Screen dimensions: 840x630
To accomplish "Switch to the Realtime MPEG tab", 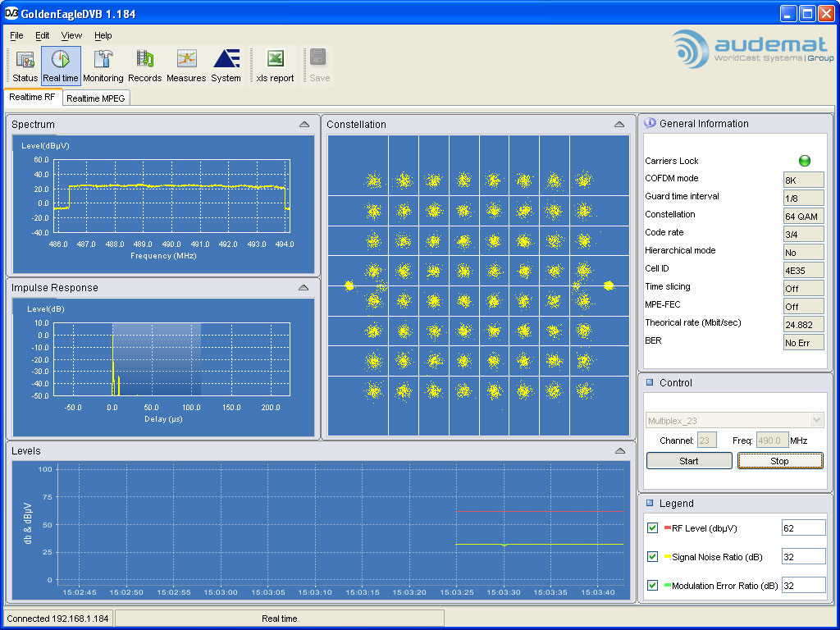I will coord(96,97).
